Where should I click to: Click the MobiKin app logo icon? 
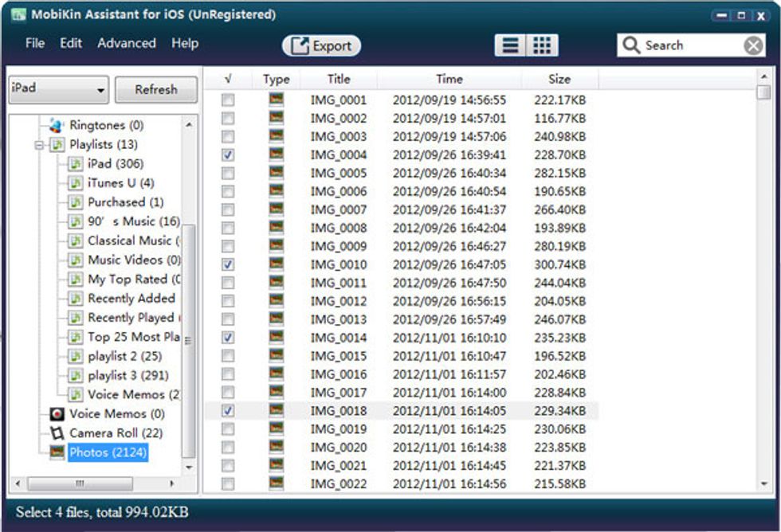coord(18,14)
